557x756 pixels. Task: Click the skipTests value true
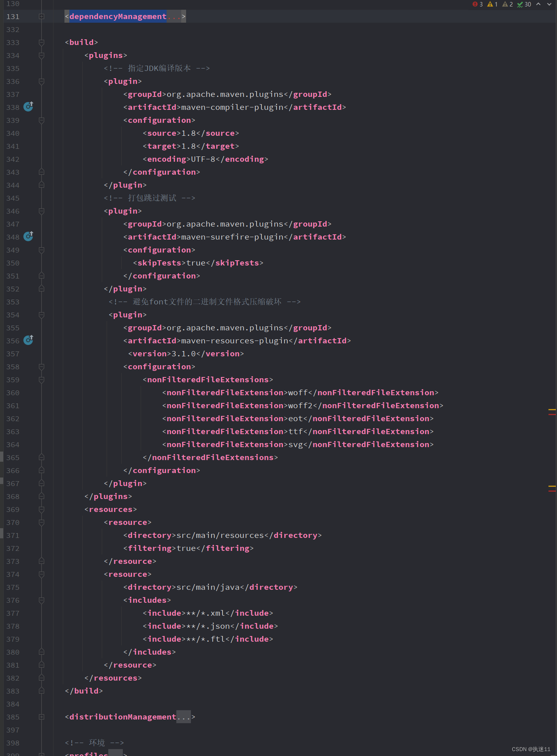pos(196,263)
